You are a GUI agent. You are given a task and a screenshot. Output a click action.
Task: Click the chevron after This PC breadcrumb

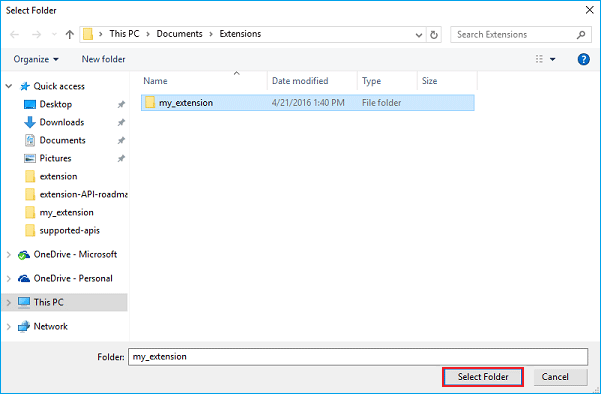click(x=148, y=34)
